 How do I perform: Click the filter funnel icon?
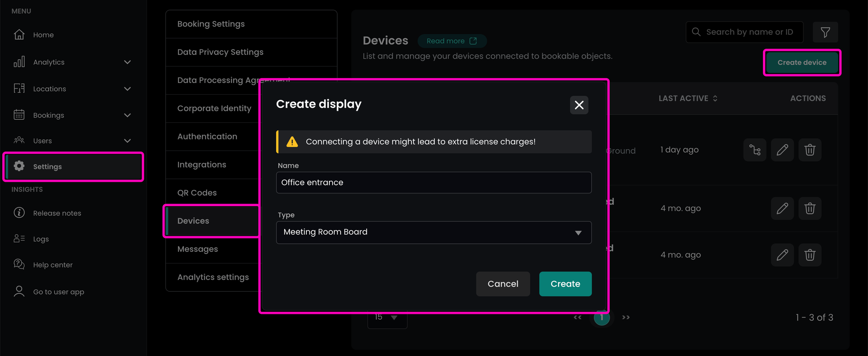point(825,32)
